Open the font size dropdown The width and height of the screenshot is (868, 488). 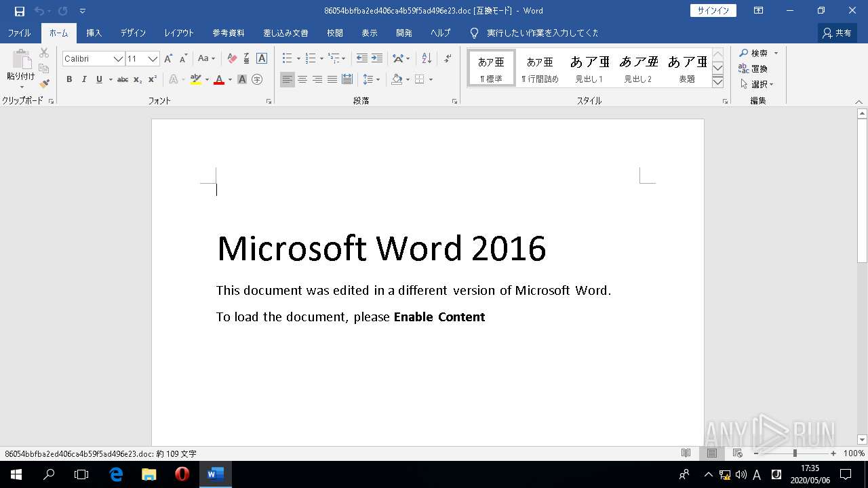153,59
